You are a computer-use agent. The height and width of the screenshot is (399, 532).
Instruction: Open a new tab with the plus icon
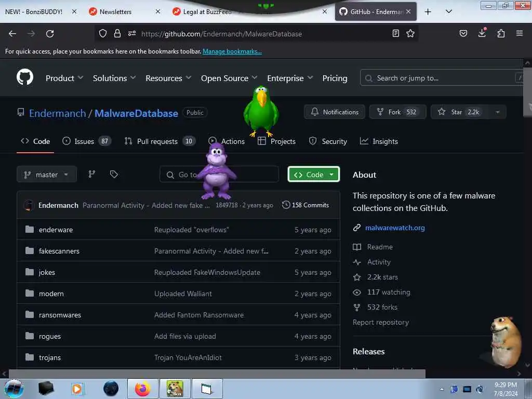tap(428, 12)
